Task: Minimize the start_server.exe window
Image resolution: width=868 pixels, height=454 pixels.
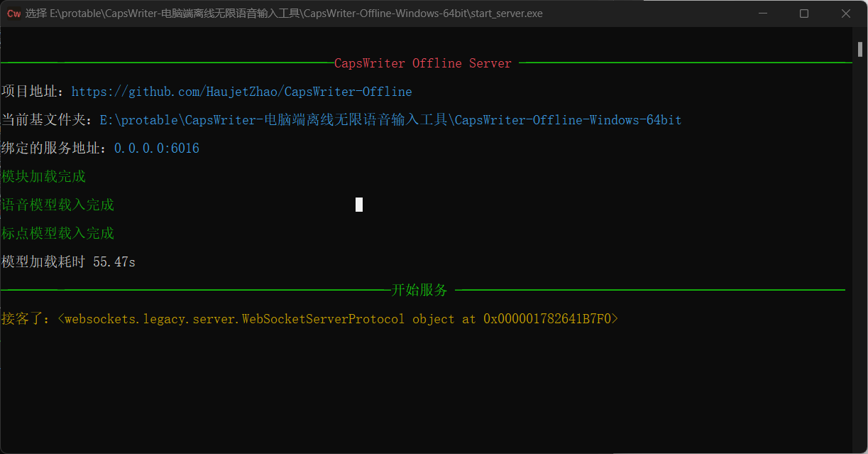Action: point(763,13)
